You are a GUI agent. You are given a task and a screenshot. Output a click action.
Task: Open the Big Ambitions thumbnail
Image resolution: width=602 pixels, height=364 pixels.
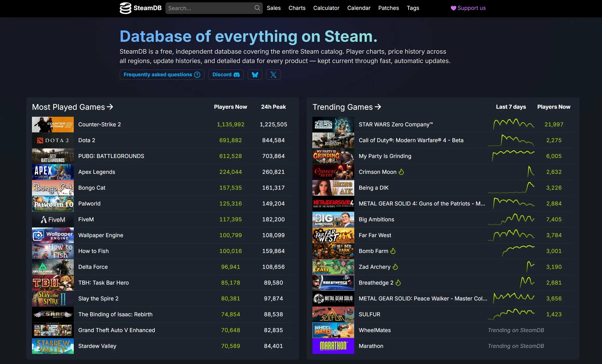(x=333, y=219)
